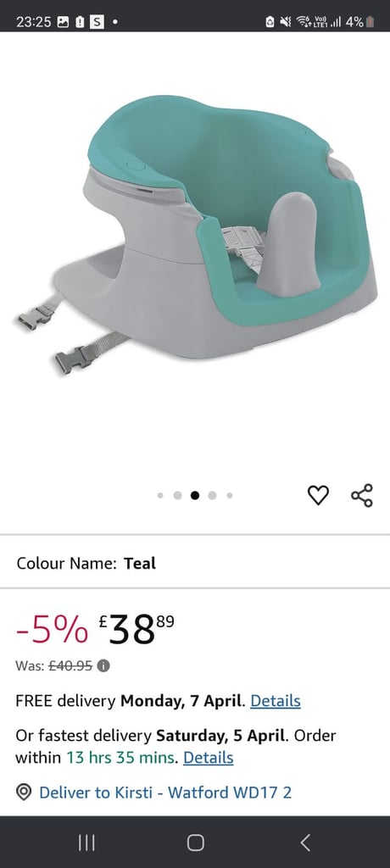The image size is (390, 868).
Task: Open the info icon beside Was price
Action: click(x=103, y=665)
